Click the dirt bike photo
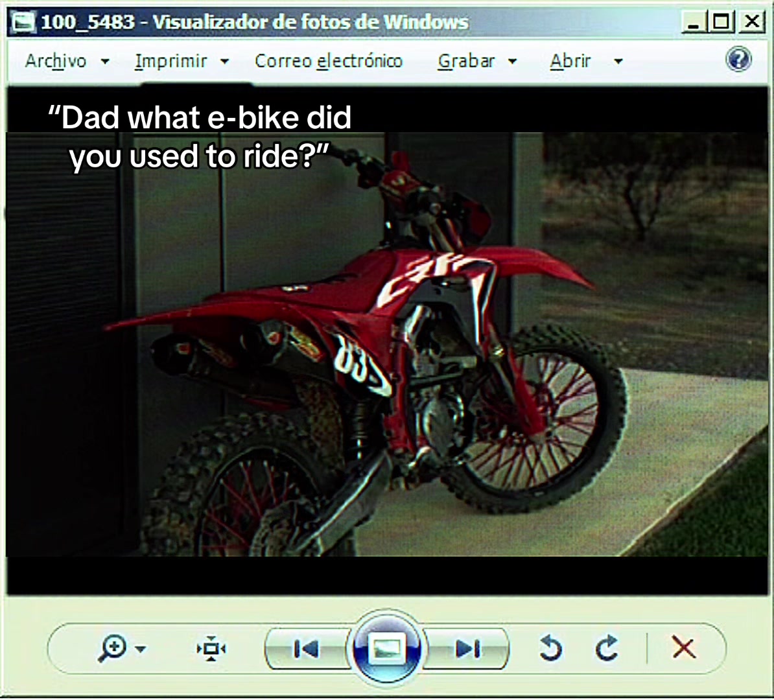Viewport: 774px width, 700px height. point(387,344)
